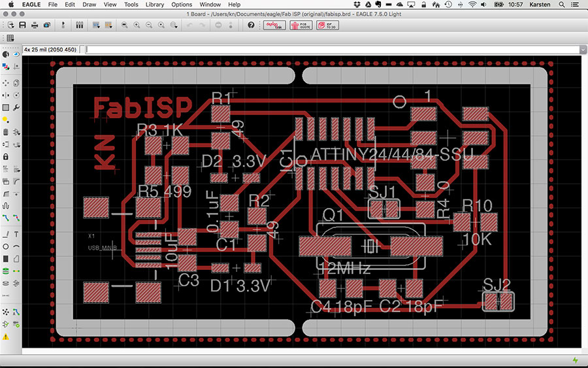Select the Miter tool
Viewport: 588px width, 368px height.
(16, 182)
